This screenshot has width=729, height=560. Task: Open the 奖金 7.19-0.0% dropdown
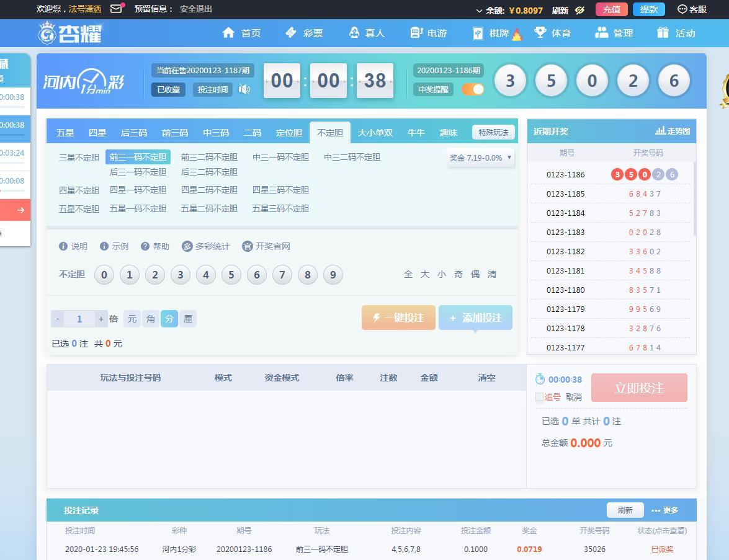[x=480, y=158]
